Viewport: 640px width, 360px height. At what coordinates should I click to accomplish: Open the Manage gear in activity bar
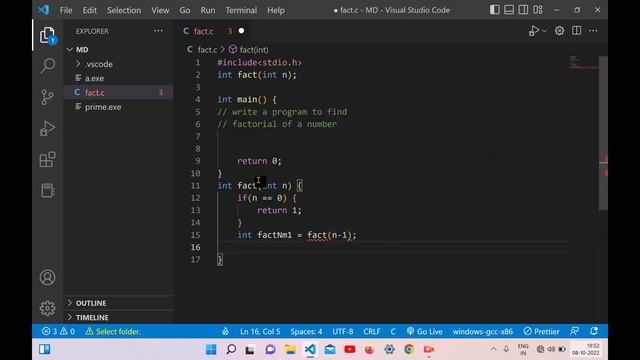tap(47, 308)
